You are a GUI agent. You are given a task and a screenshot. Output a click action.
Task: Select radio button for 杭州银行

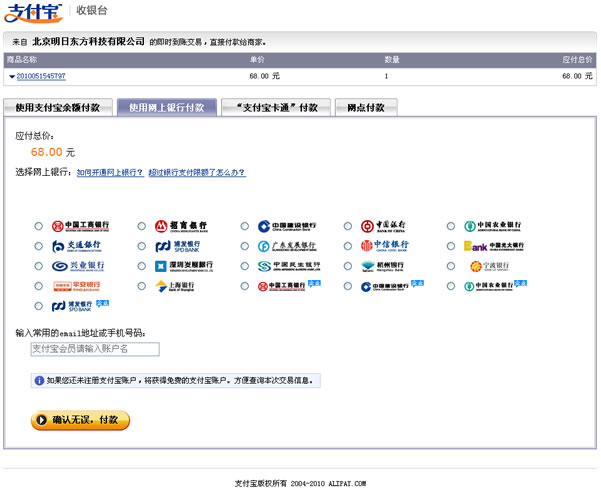pos(348,266)
